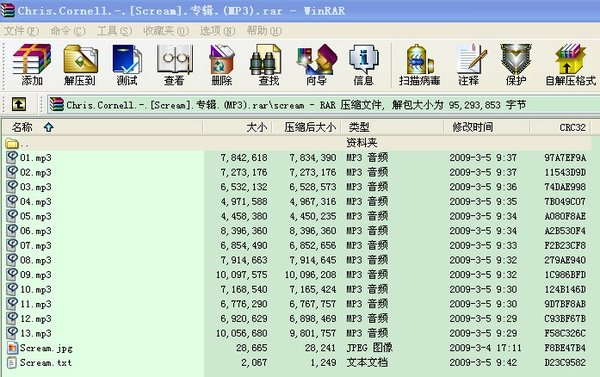Click the 解压到 (Extract To) icon

[80, 64]
